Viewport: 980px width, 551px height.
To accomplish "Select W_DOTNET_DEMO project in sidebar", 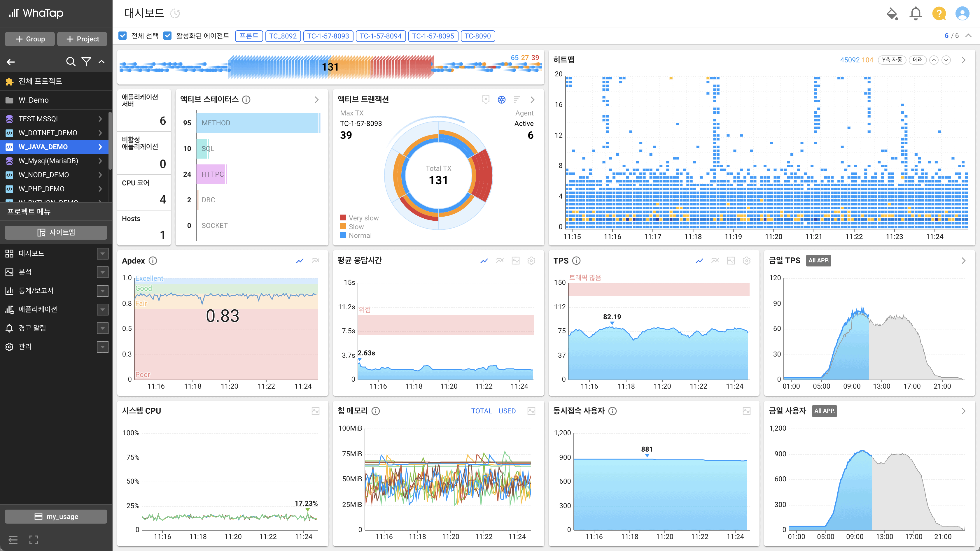I will [48, 133].
